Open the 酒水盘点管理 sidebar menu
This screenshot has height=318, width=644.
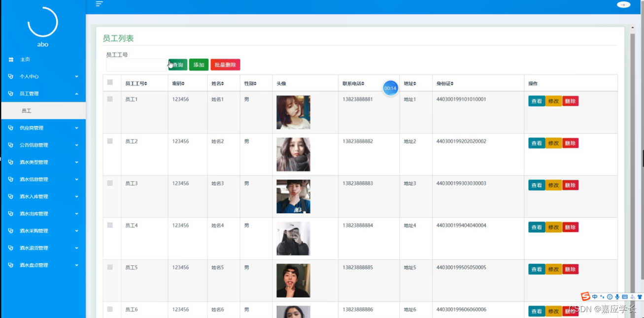[x=43, y=265]
